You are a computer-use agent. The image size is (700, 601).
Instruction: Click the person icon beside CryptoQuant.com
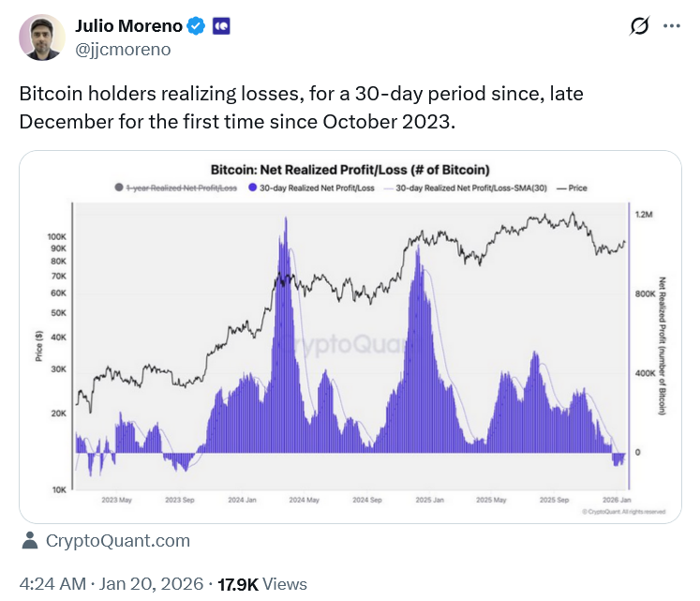click(x=30, y=540)
